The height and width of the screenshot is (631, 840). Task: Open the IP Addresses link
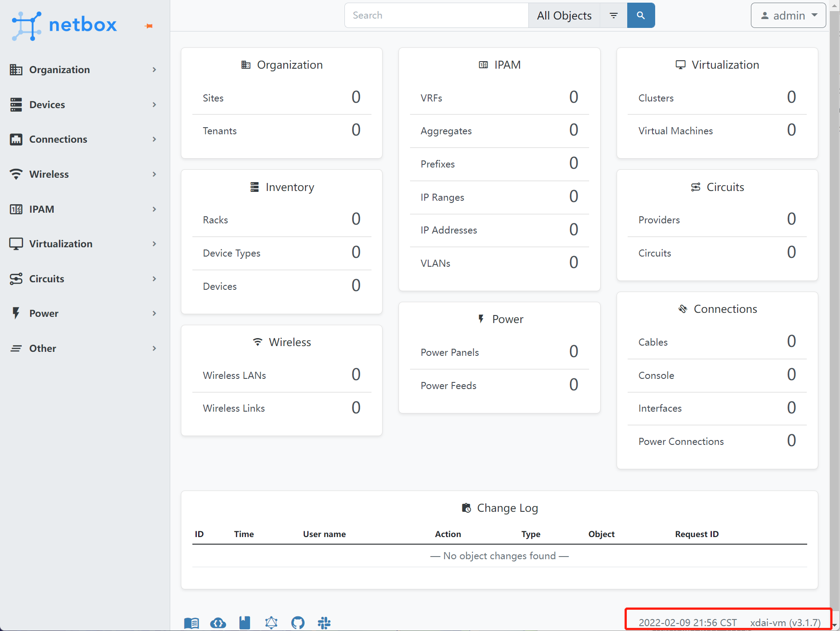(449, 230)
